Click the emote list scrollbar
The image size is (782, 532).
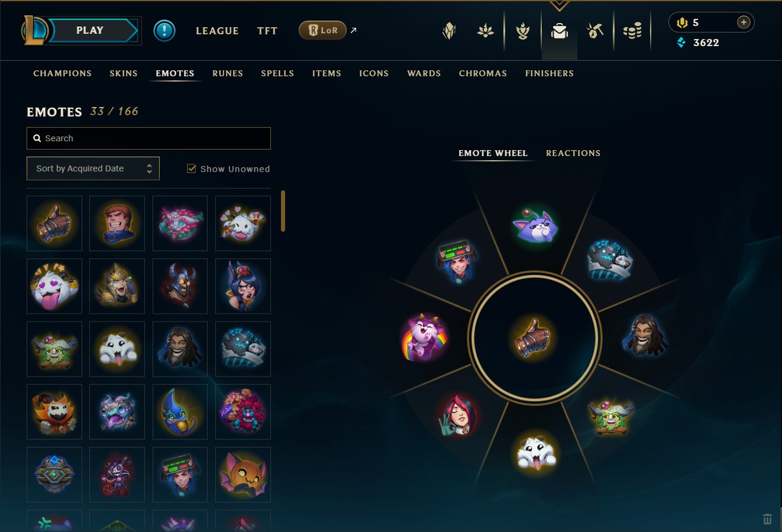point(283,211)
